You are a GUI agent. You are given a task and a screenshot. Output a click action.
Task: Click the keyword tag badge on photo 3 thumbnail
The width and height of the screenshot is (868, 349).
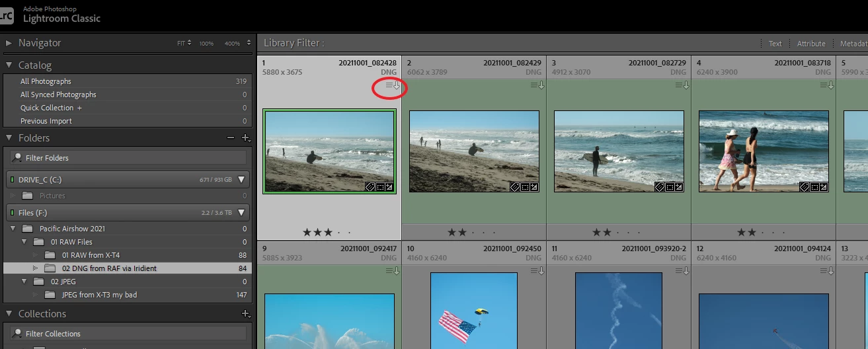tap(660, 187)
